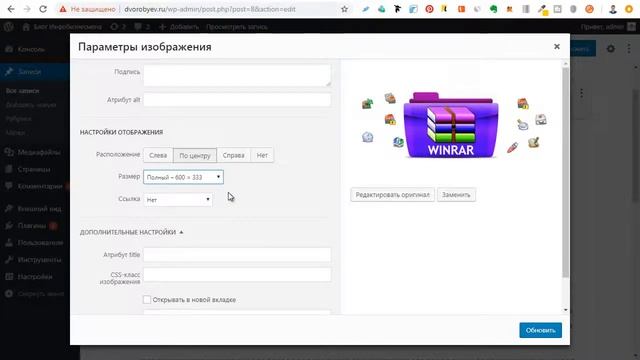This screenshot has width=640, height=360.
Task: Click into the Атрибут alt field
Action: (x=237, y=100)
